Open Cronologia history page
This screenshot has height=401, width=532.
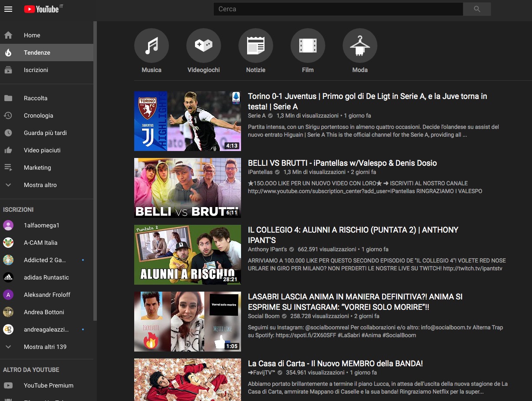coord(38,115)
